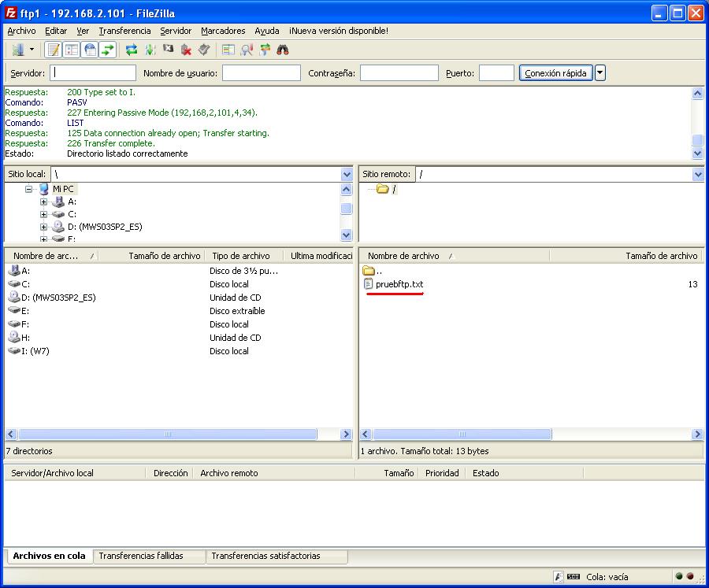Refresh the file and folder lists
709x588 pixels.
[x=131, y=49]
